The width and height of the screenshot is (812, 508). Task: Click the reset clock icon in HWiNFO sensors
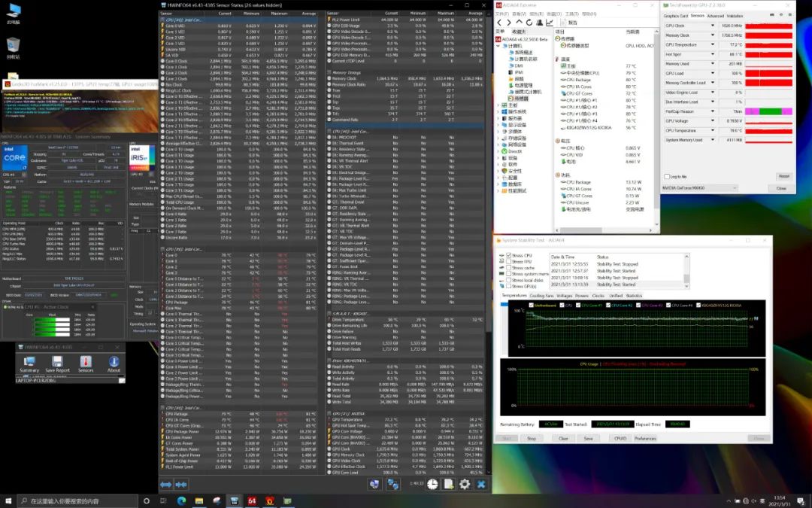[432, 485]
